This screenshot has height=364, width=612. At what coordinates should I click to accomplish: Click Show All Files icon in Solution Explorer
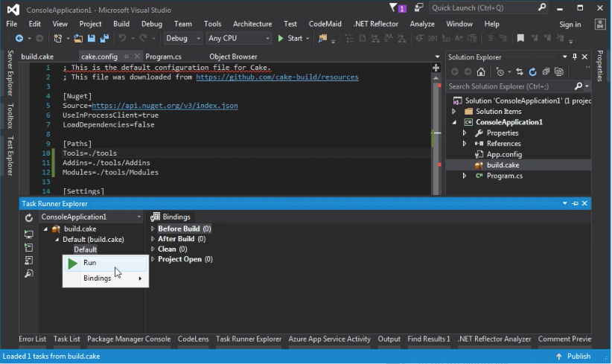pos(559,71)
